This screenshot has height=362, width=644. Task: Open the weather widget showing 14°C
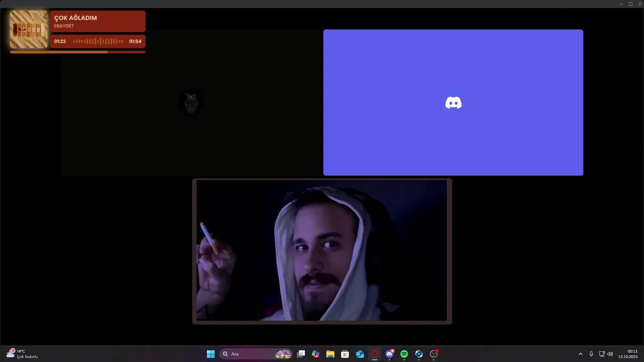tap(22, 354)
